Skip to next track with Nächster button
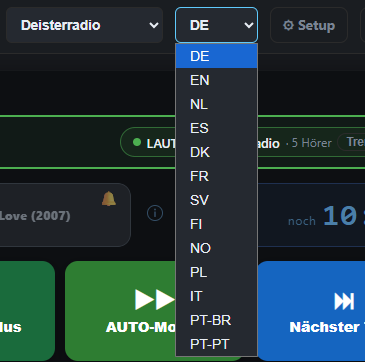This screenshot has height=362, width=365. click(311, 311)
